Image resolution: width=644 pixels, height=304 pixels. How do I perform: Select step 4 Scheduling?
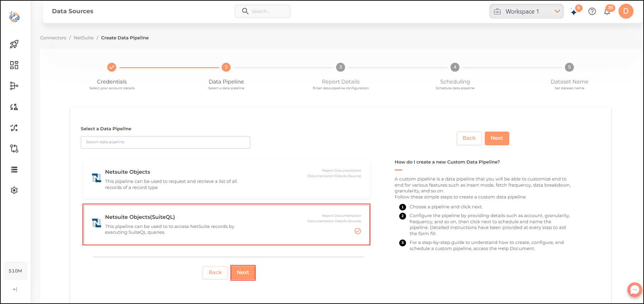coord(455,67)
